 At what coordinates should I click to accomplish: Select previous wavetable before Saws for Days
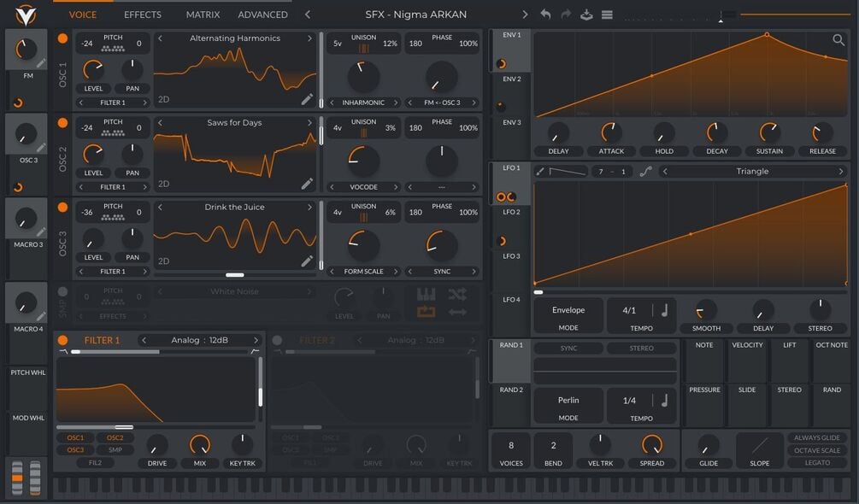point(160,122)
